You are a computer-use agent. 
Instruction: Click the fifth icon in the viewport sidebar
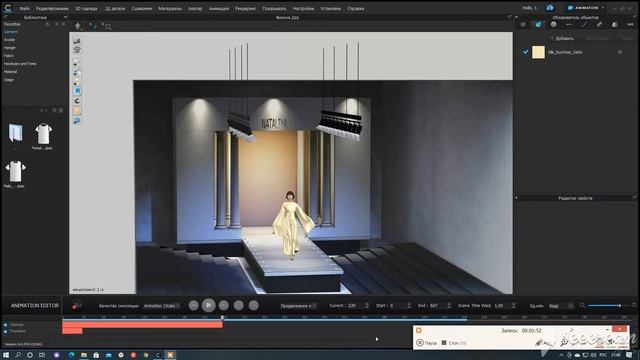click(77, 82)
